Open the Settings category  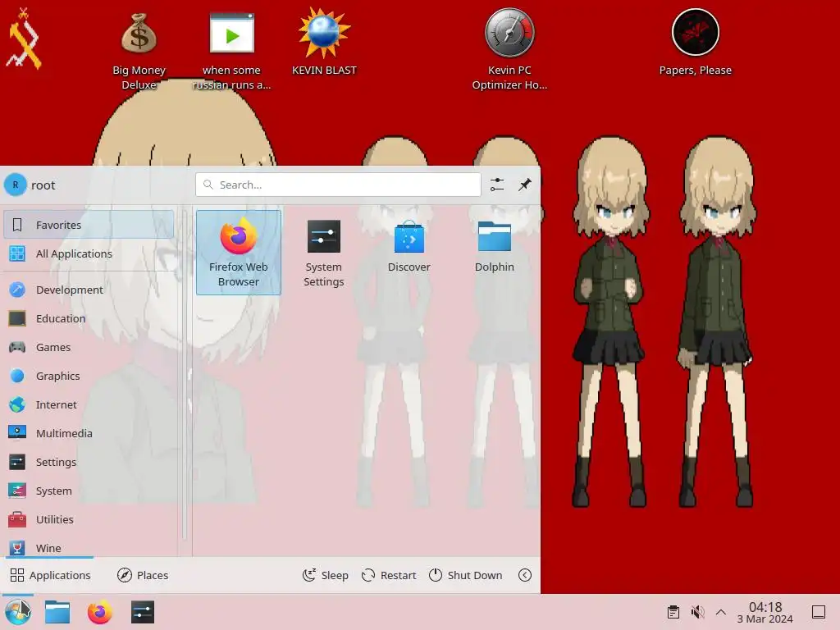click(x=89, y=462)
